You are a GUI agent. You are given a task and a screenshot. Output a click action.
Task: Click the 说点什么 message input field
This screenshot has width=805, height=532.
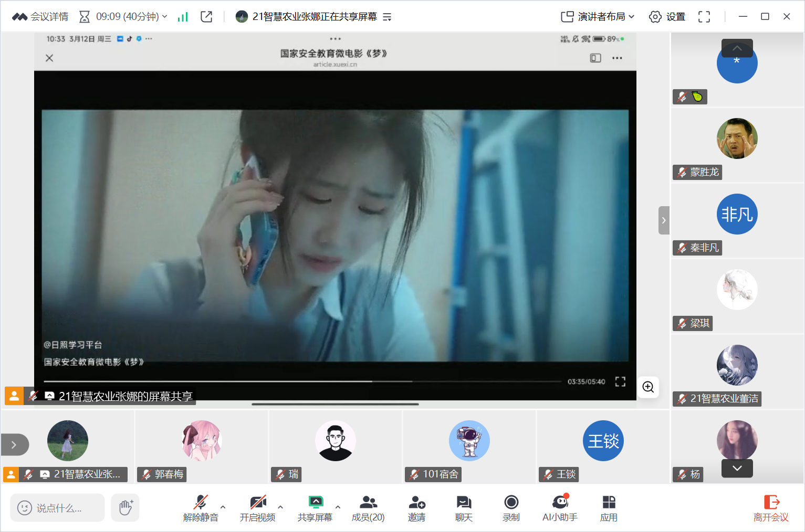(x=58, y=508)
